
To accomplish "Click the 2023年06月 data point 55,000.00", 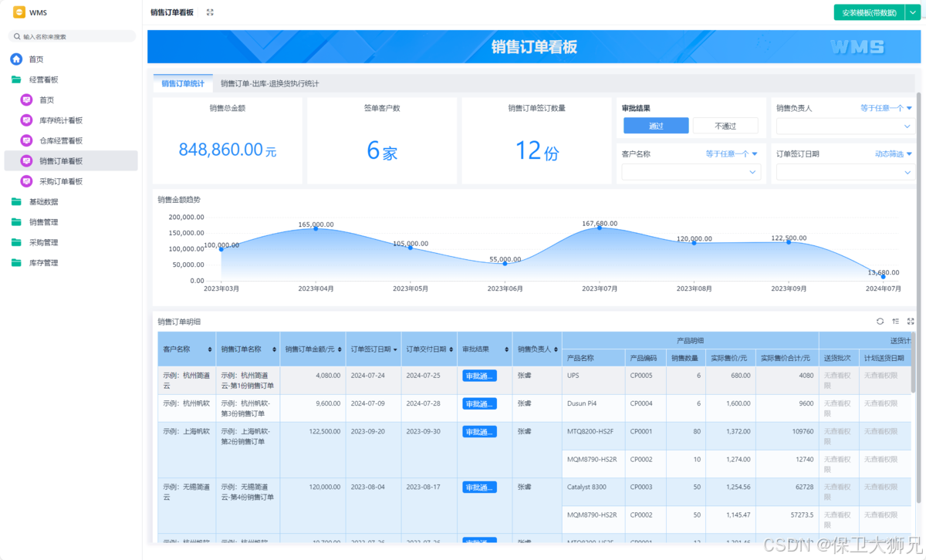I will pos(505,264).
